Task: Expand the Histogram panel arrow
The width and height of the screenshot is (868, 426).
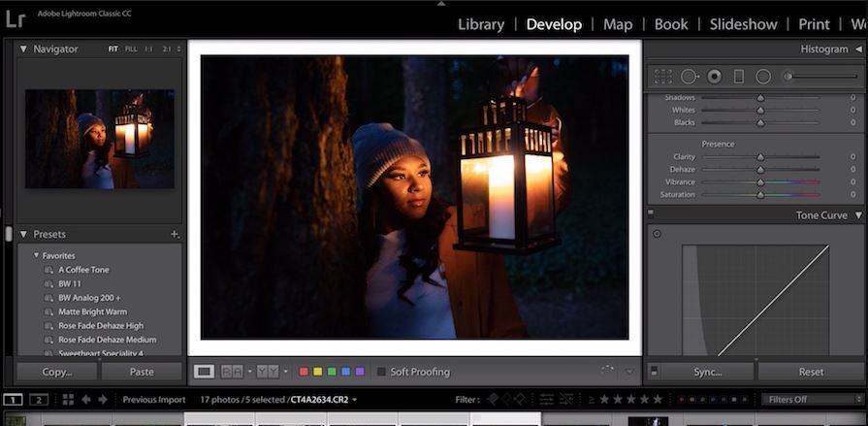Action: pos(858,49)
